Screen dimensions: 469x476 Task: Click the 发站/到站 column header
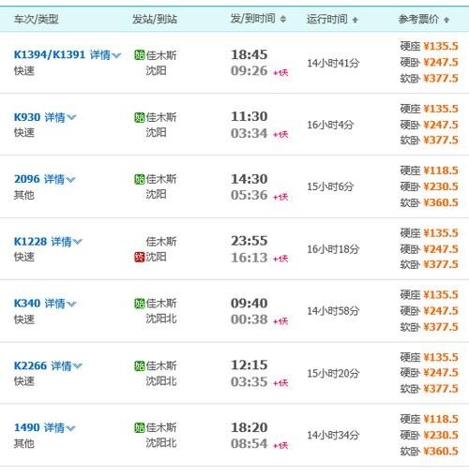(155, 20)
